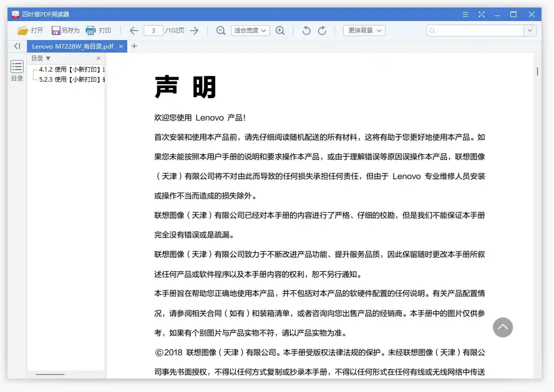Close the Lenovo M7228W pdf tab
Viewport: 554px width, 392px height.
click(121, 46)
